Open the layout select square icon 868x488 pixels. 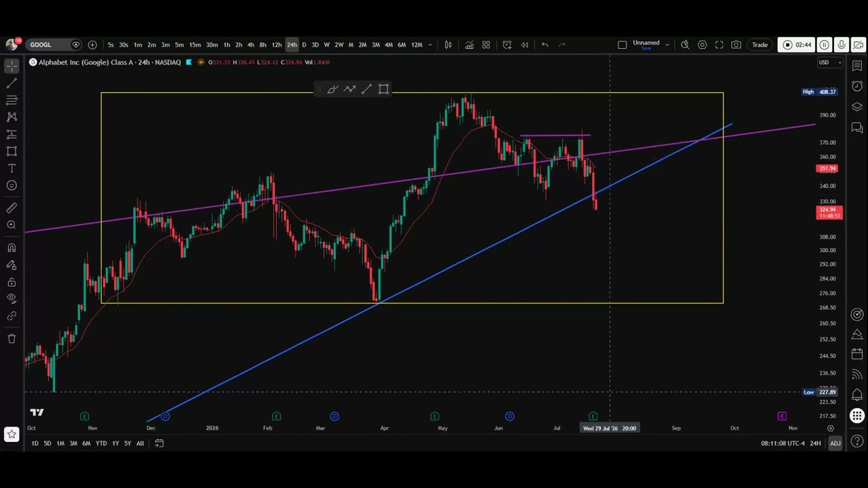click(x=623, y=45)
